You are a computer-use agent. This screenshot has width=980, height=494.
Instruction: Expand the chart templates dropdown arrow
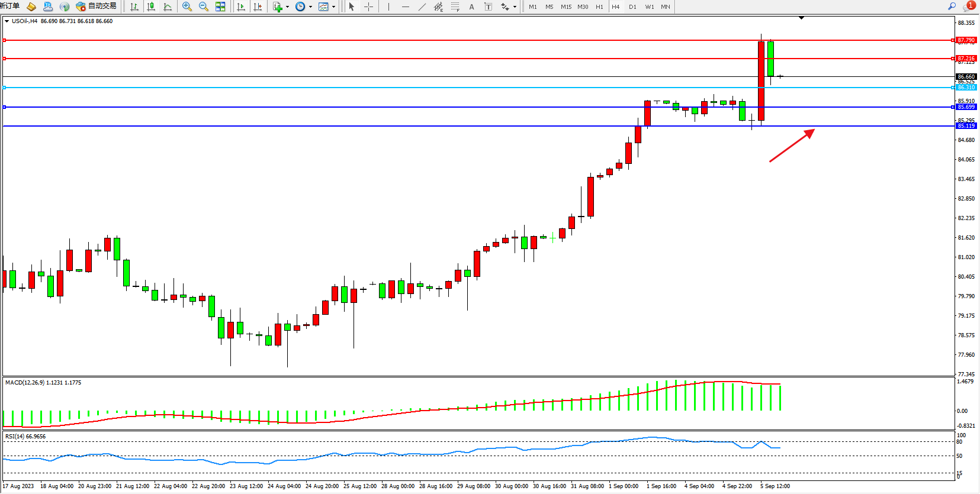point(334,7)
